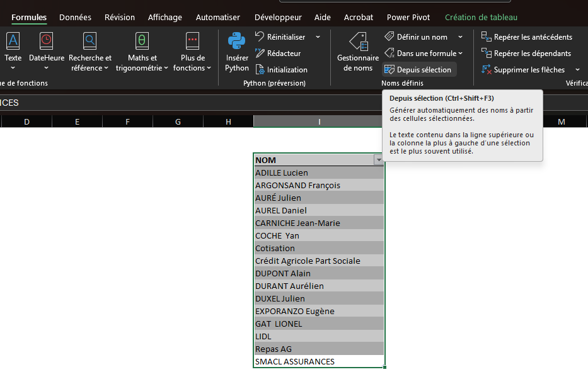The width and height of the screenshot is (588, 389).
Task: Click Depuis sélection button
Action: point(418,70)
